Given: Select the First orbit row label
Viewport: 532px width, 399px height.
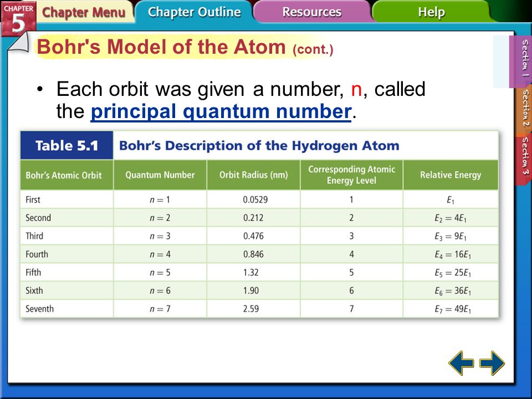Looking at the screenshot, I should point(33,199).
